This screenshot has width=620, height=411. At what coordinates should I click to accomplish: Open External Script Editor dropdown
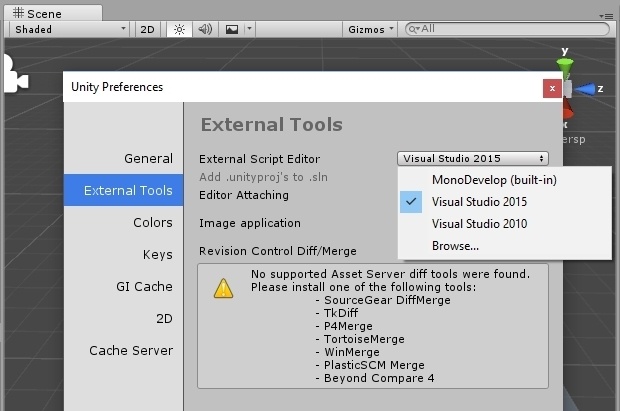[x=473, y=159]
